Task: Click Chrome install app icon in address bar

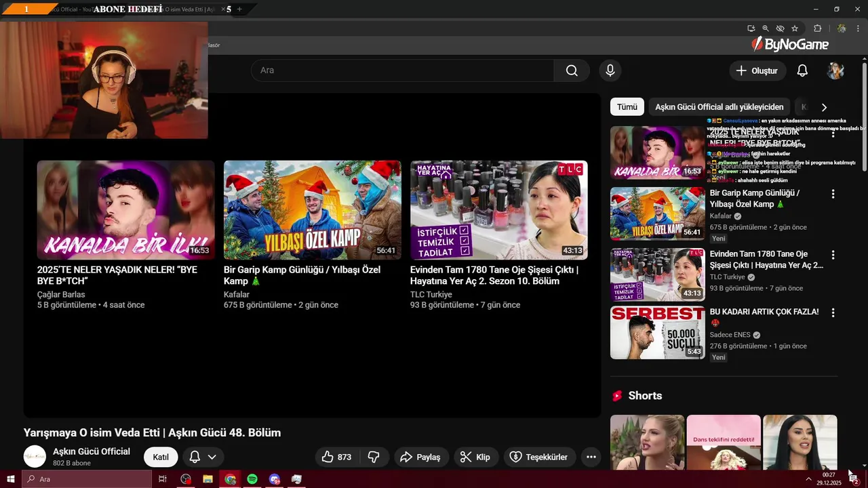Action: point(751,28)
